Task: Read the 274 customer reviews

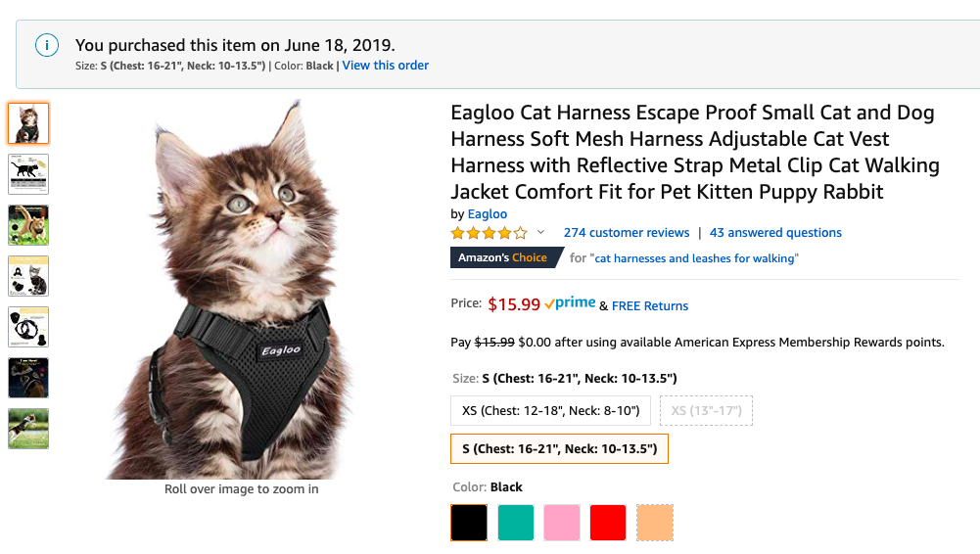Action: pyautogui.click(x=627, y=233)
